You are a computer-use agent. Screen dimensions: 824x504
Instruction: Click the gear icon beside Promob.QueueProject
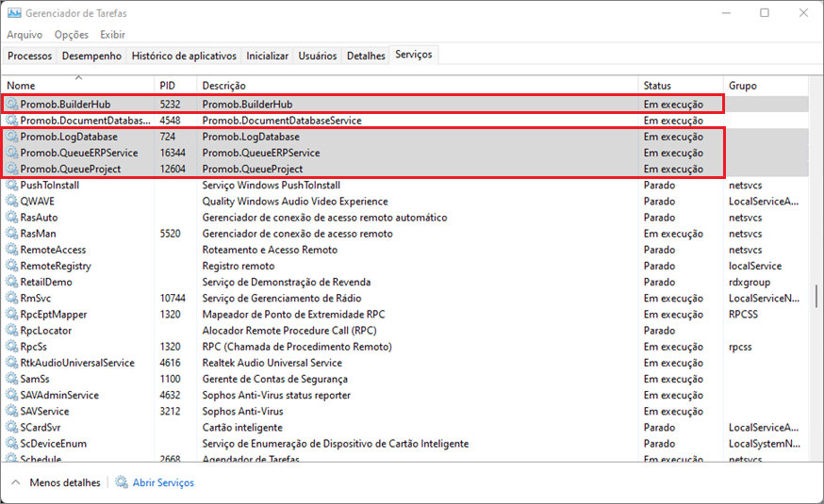click(11, 169)
